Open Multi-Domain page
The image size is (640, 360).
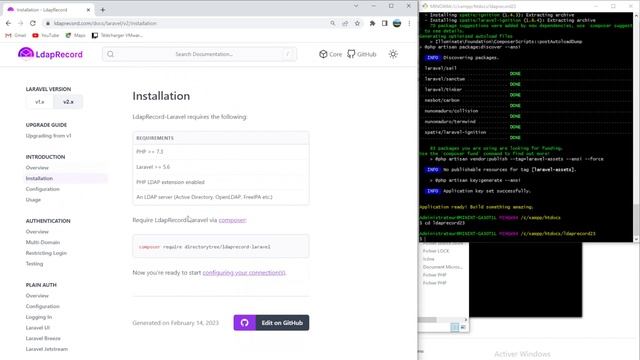(42, 242)
